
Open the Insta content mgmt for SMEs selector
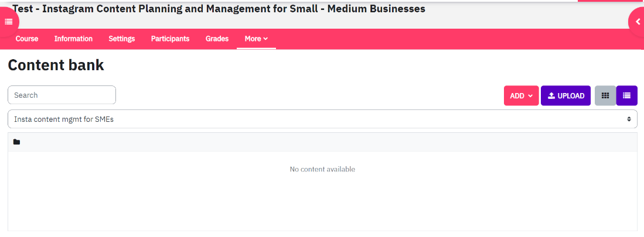pos(322,119)
